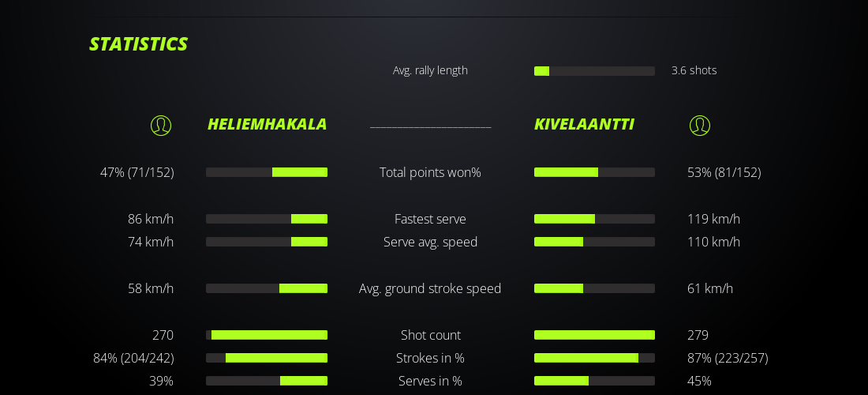The image size is (868, 395).
Task: Click the STATISTICS heading
Action: pyautogui.click(x=138, y=44)
